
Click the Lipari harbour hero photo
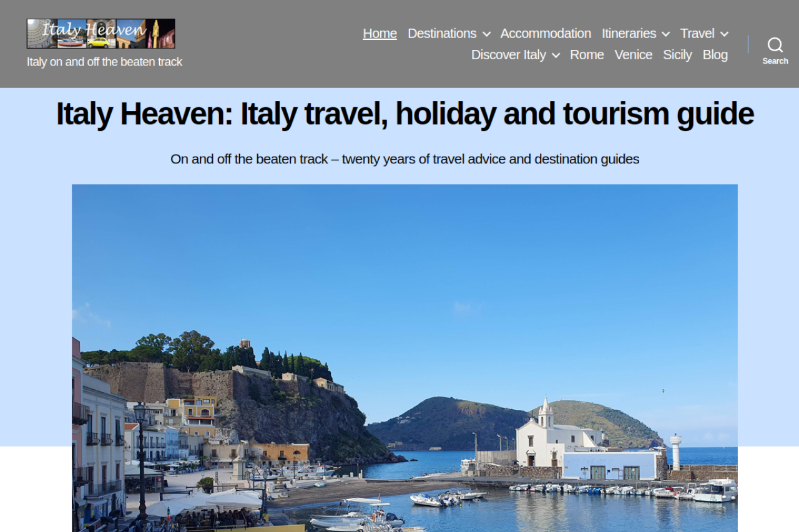pos(404,358)
